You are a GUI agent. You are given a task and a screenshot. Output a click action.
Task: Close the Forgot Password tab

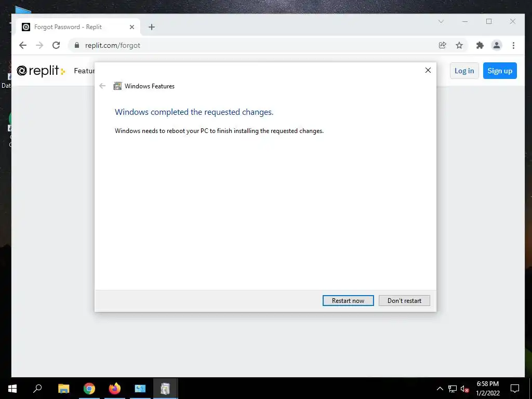tap(132, 27)
